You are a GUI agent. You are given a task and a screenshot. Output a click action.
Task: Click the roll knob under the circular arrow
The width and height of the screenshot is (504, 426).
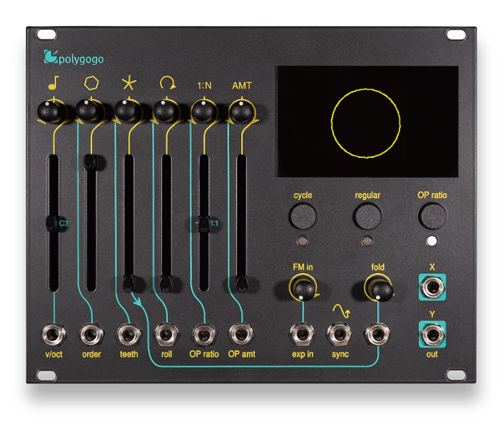(x=165, y=111)
